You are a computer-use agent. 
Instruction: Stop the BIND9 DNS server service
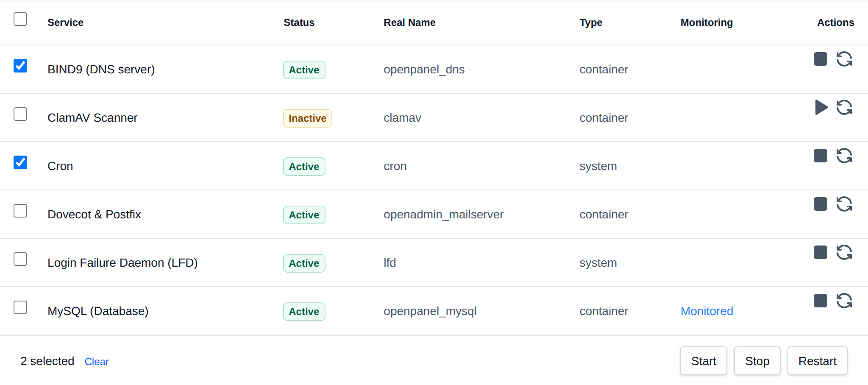pyautogui.click(x=821, y=59)
